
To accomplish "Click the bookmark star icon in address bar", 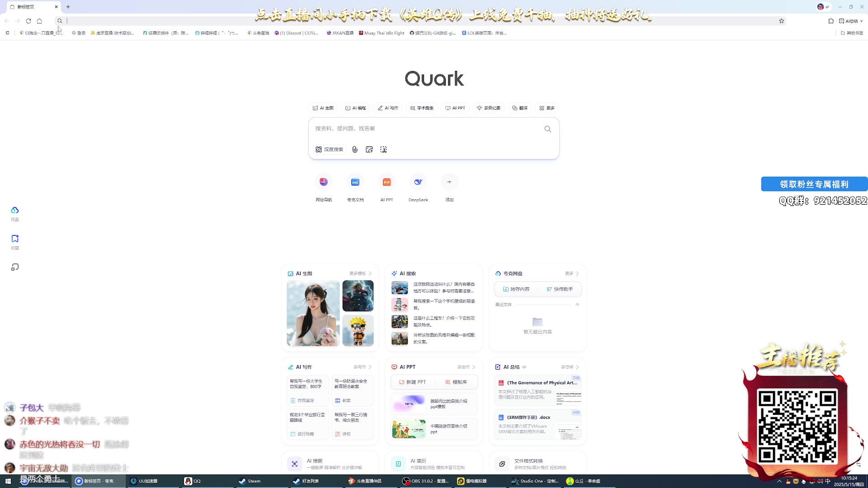I will pos(781,21).
